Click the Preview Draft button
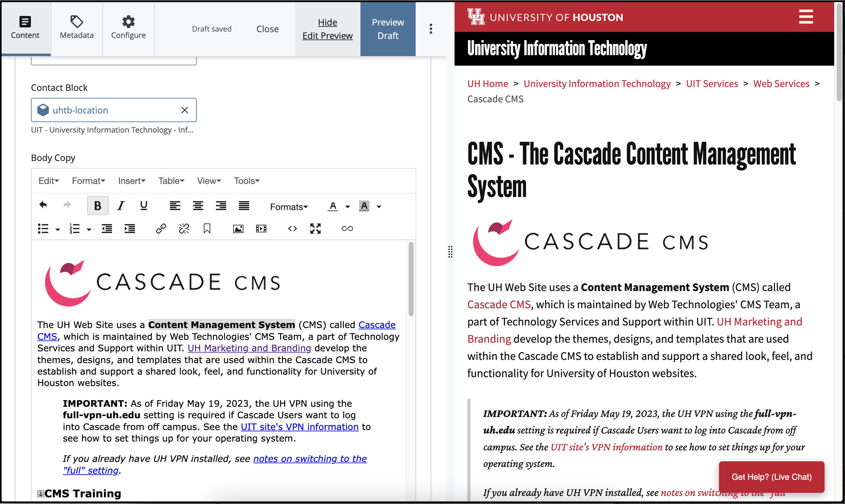The width and height of the screenshot is (845, 504). click(388, 29)
